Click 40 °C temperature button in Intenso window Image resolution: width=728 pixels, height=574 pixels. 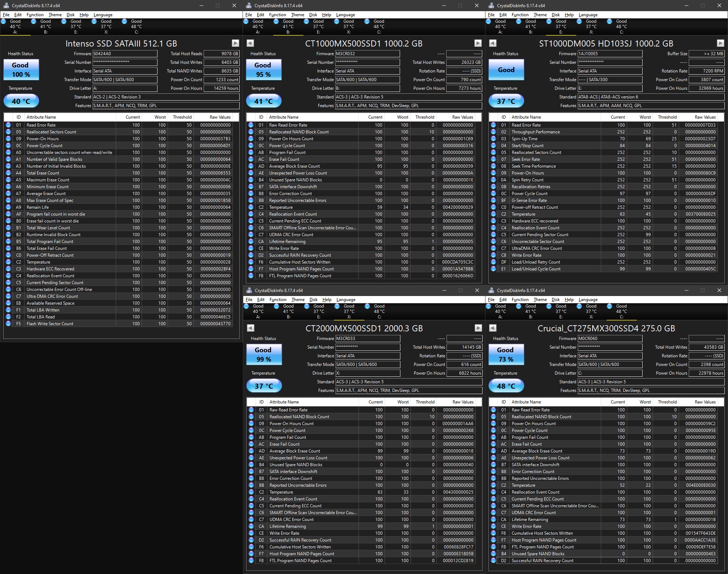pos(21,101)
